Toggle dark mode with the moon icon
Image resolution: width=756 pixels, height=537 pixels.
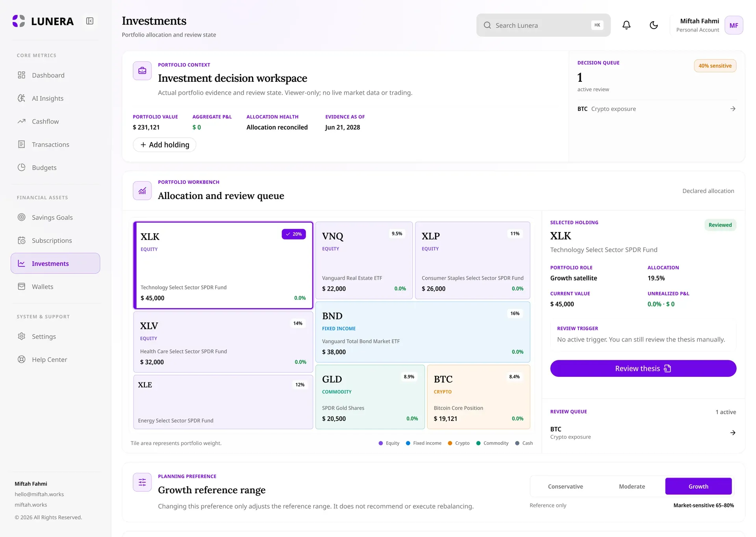pos(654,25)
